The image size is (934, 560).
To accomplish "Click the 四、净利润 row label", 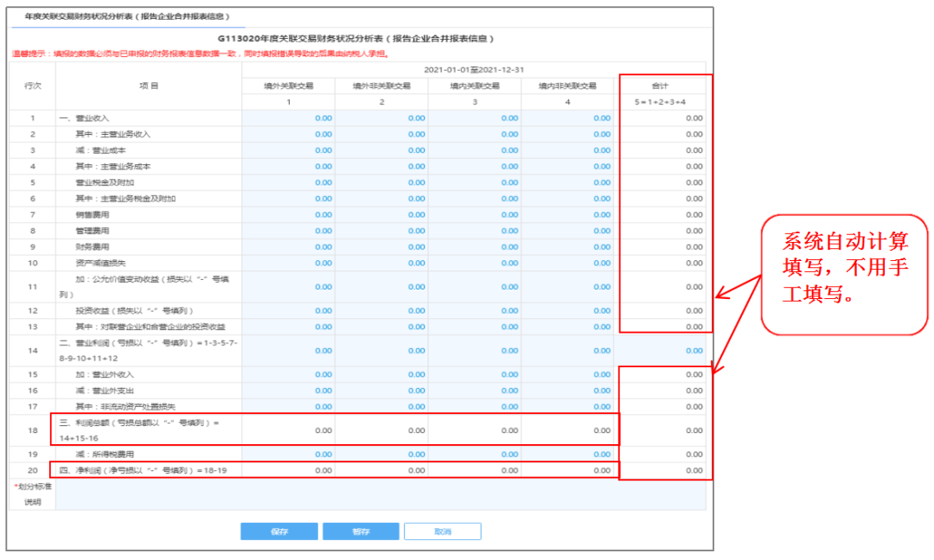I will (x=143, y=470).
